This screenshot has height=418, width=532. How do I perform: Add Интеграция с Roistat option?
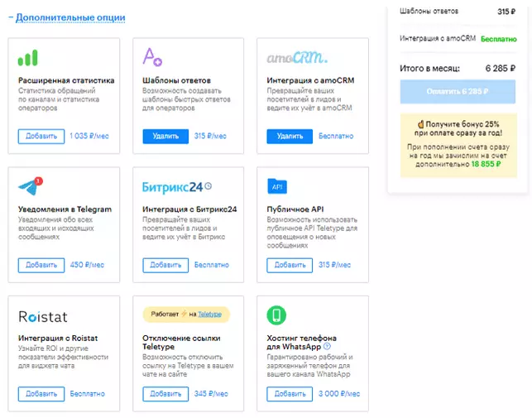point(41,394)
